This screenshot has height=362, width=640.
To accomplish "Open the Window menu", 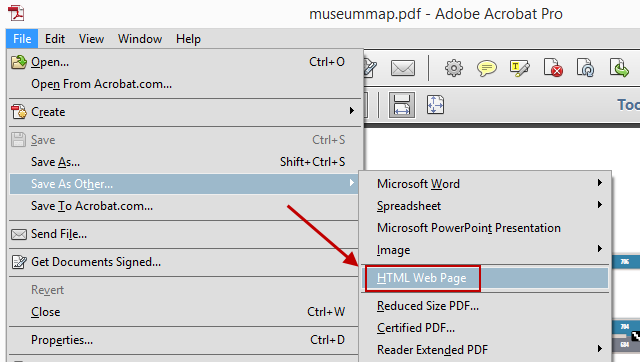I will 140,39.
